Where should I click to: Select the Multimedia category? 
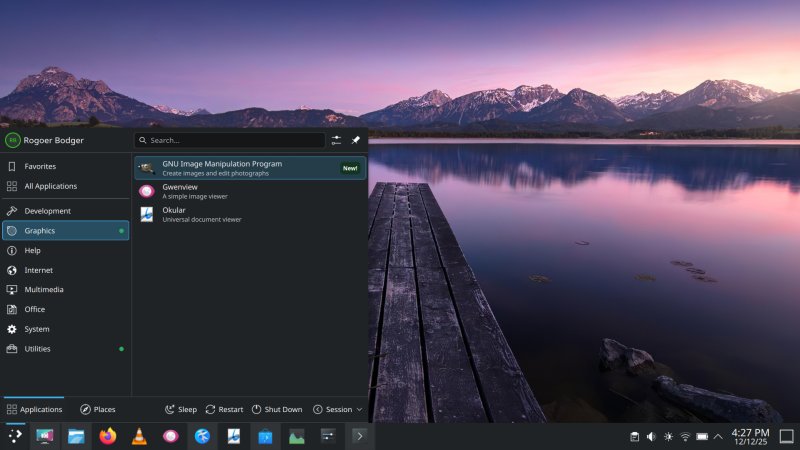pos(43,290)
